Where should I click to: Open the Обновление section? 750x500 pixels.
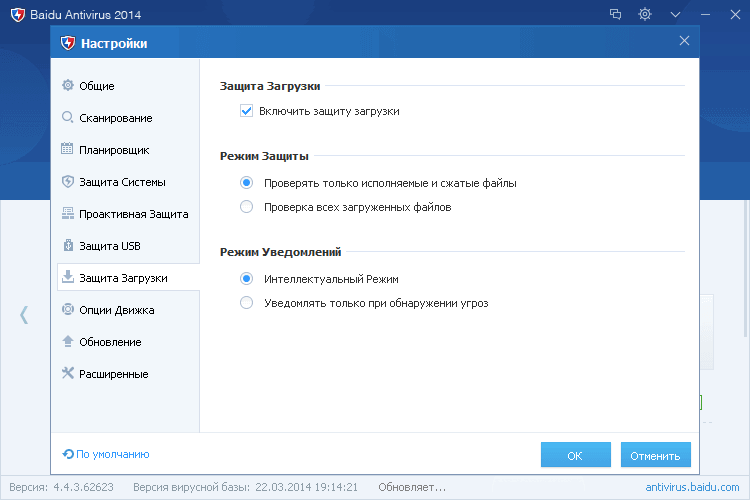[125, 342]
